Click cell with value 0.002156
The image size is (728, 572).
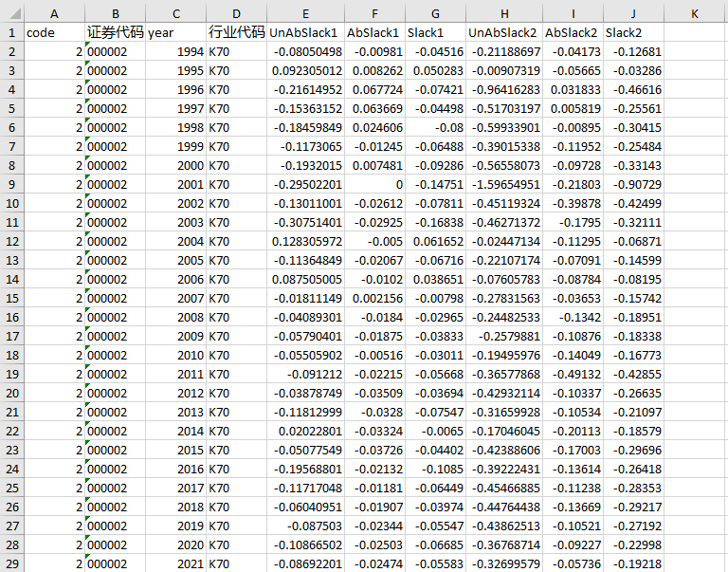coord(374,298)
